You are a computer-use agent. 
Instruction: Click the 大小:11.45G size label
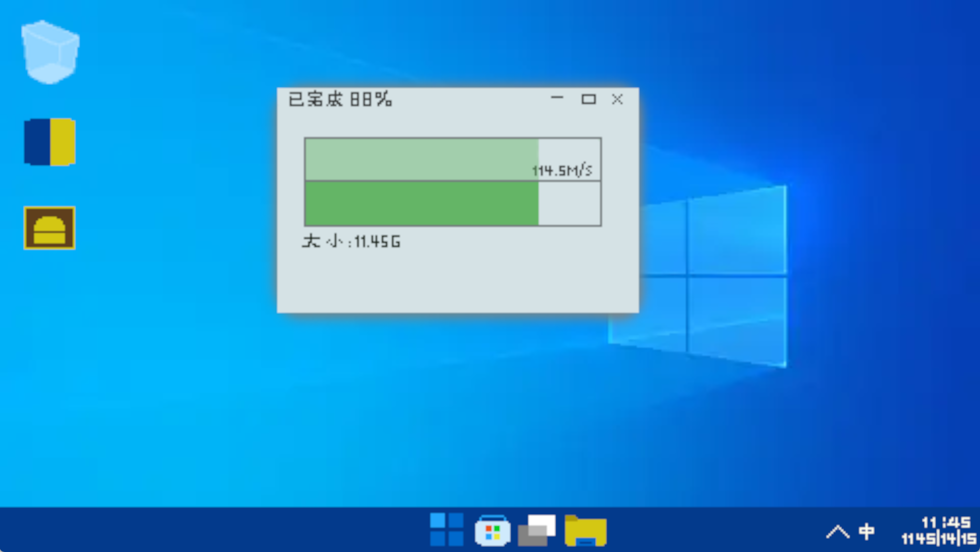[351, 242]
